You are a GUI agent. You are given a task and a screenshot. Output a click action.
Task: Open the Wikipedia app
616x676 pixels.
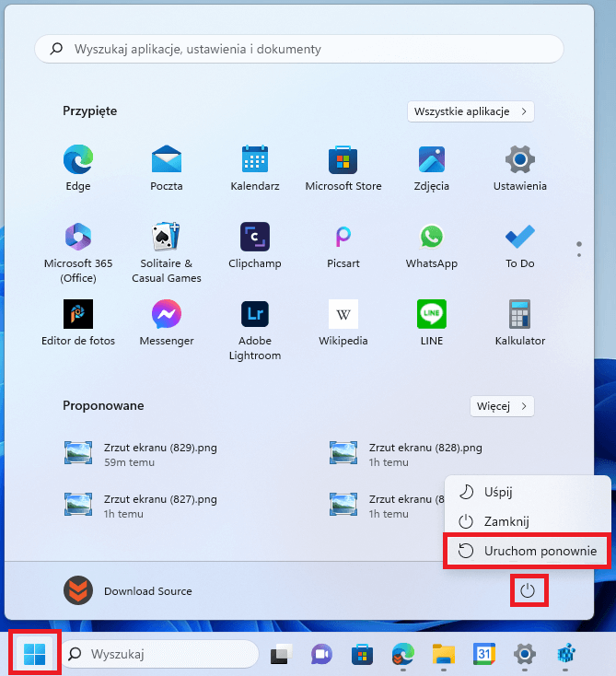tap(343, 323)
